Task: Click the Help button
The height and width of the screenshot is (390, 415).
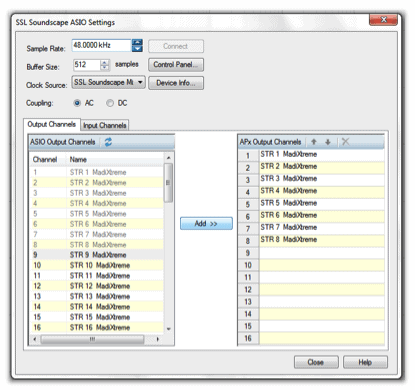Action: tap(365, 362)
